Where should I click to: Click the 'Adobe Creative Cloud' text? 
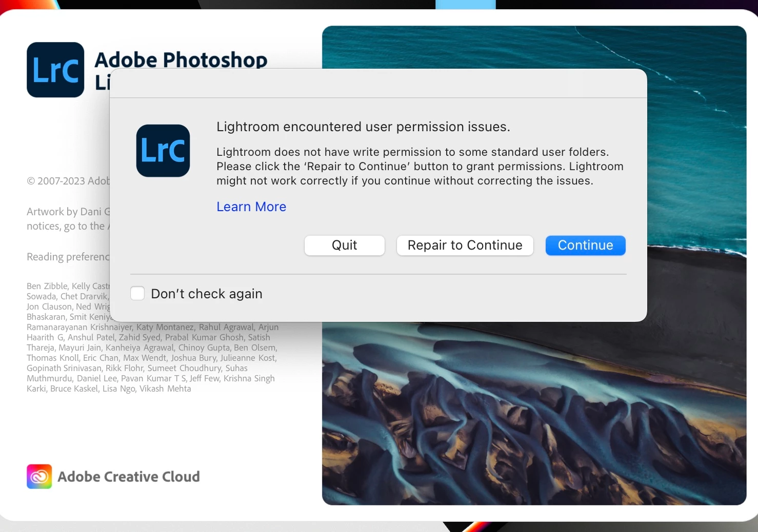tap(129, 477)
